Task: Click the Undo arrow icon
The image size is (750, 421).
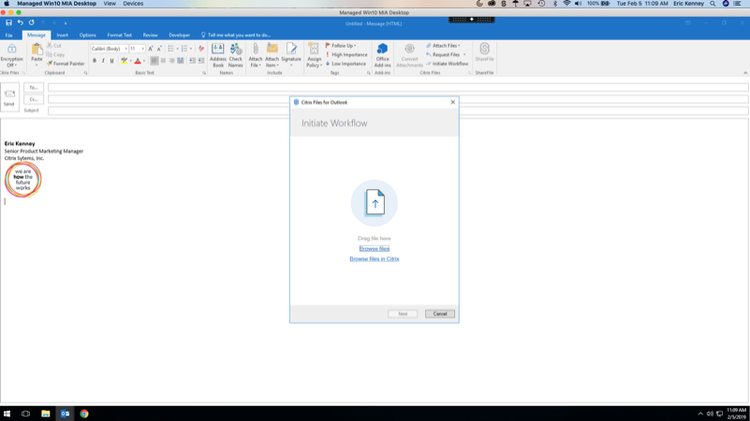Action: (x=20, y=22)
